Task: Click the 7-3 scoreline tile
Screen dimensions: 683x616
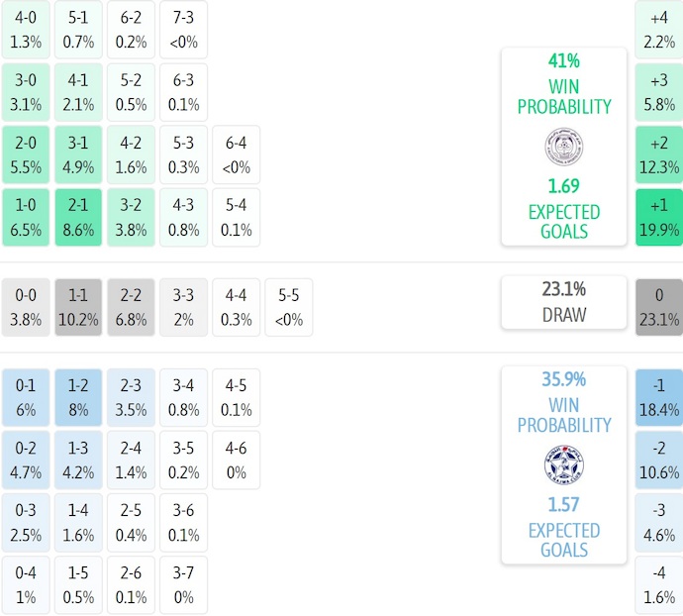Action: coord(183,30)
